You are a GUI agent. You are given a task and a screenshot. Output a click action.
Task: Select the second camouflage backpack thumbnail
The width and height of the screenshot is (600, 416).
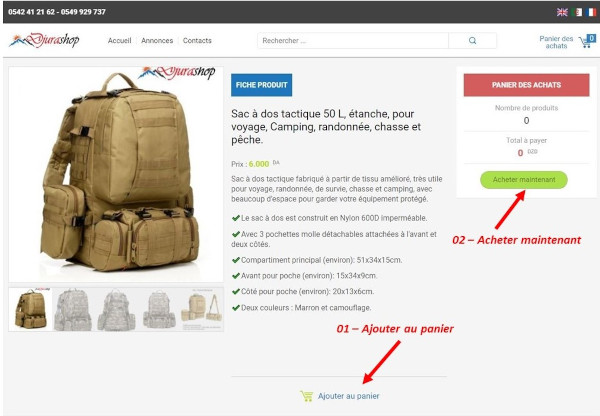[x=73, y=309]
